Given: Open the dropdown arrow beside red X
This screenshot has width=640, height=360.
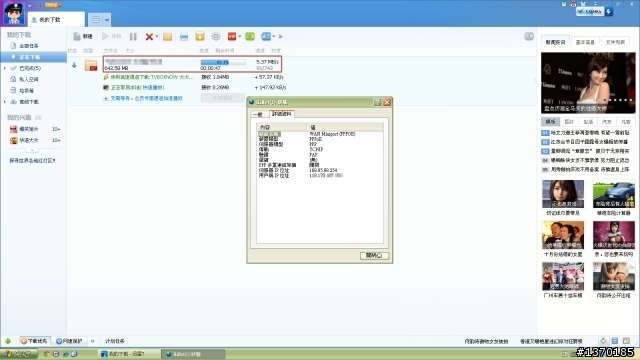Looking at the screenshot, I should coord(157,36).
